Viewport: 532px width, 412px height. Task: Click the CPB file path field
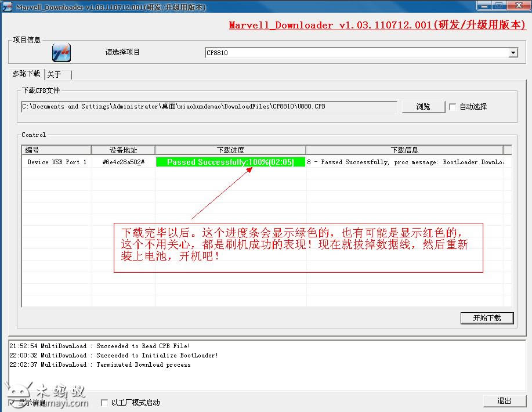click(x=209, y=107)
